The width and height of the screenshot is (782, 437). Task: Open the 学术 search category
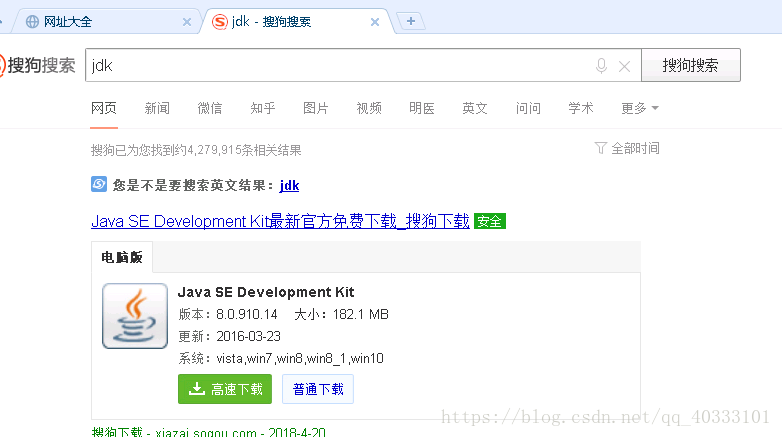(581, 108)
